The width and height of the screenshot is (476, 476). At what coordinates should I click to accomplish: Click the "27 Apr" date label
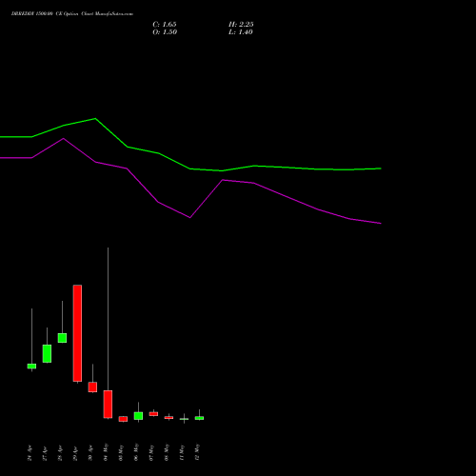point(45,452)
